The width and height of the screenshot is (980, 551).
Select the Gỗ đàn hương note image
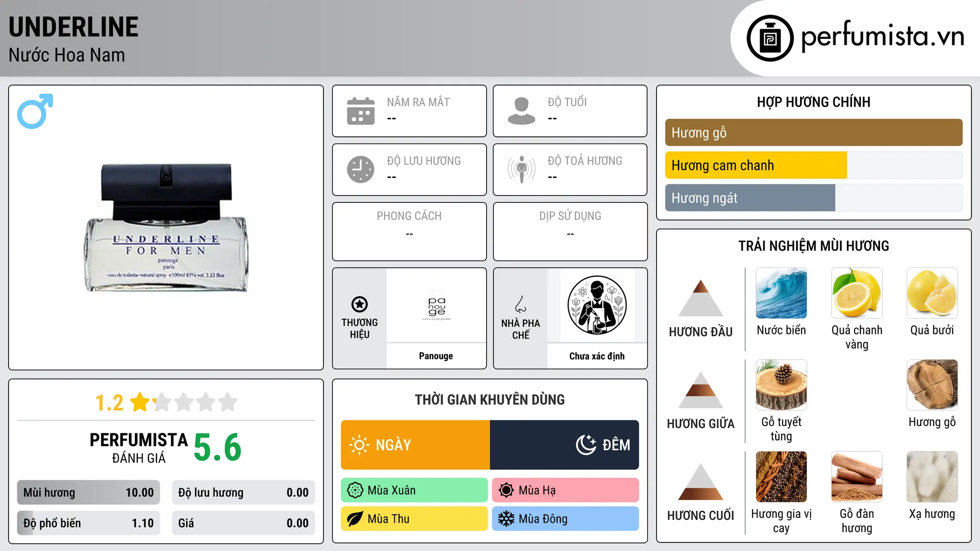857,477
